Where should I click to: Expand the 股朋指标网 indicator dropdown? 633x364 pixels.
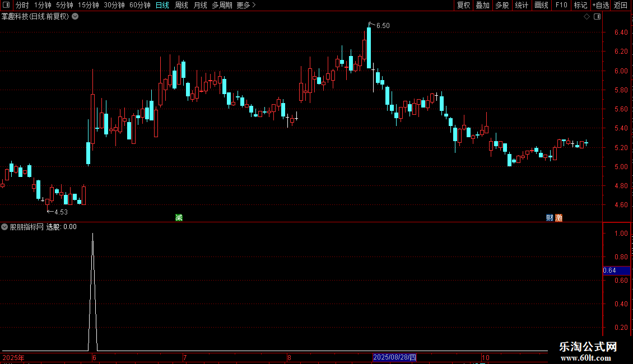4,227
